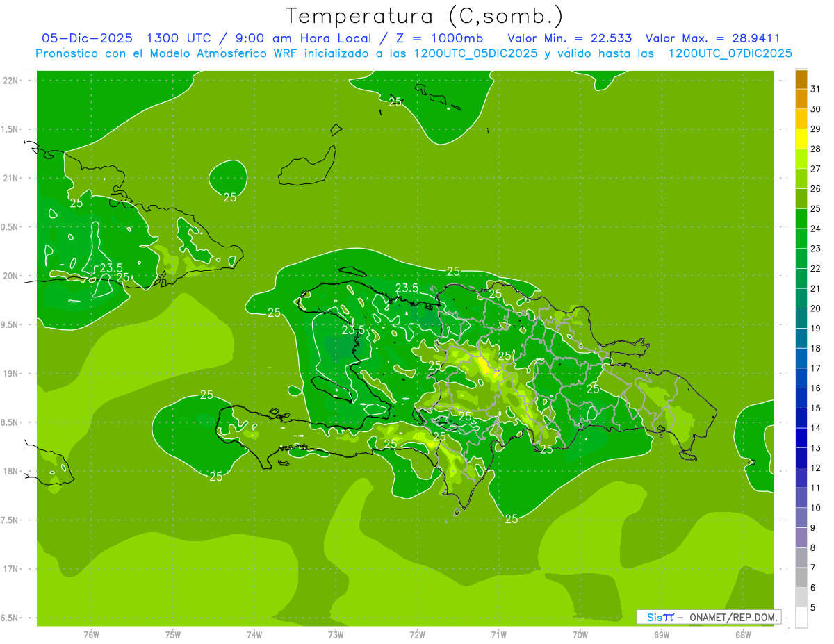Click the legend value '31'
The height and width of the screenshot is (644, 834).
click(x=816, y=89)
